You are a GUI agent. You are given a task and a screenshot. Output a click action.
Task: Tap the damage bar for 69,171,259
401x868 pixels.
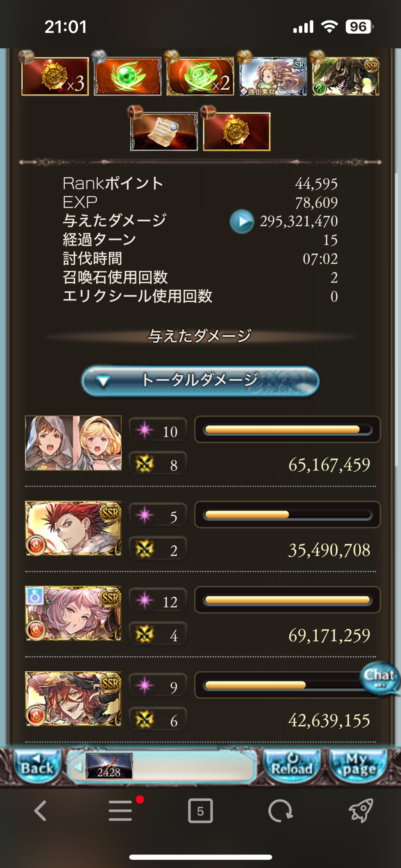288,600
